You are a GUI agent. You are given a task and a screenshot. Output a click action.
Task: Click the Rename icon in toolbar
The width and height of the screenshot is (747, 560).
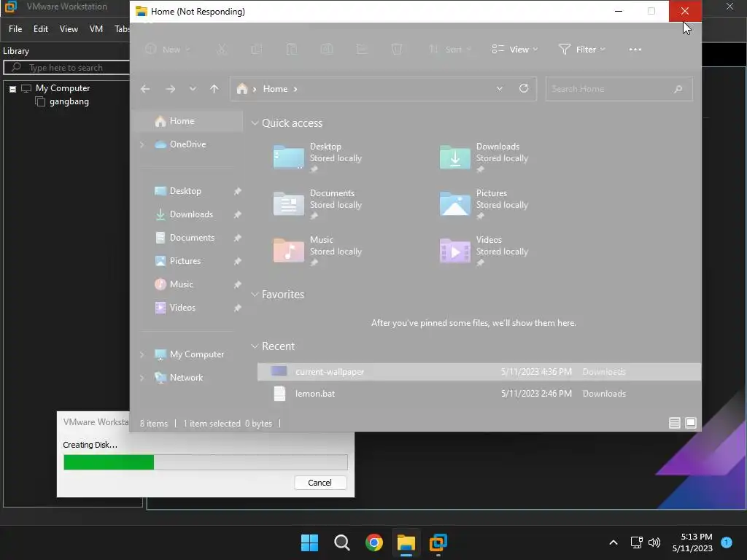pyautogui.click(x=327, y=50)
